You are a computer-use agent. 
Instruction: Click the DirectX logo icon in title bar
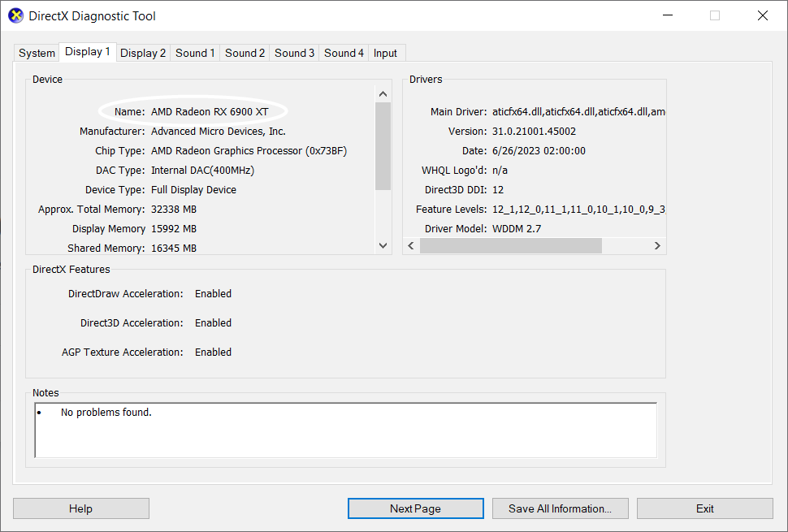point(16,15)
